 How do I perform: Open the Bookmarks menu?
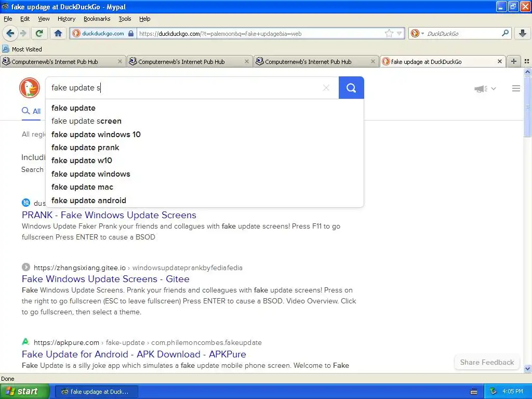(x=97, y=19)
